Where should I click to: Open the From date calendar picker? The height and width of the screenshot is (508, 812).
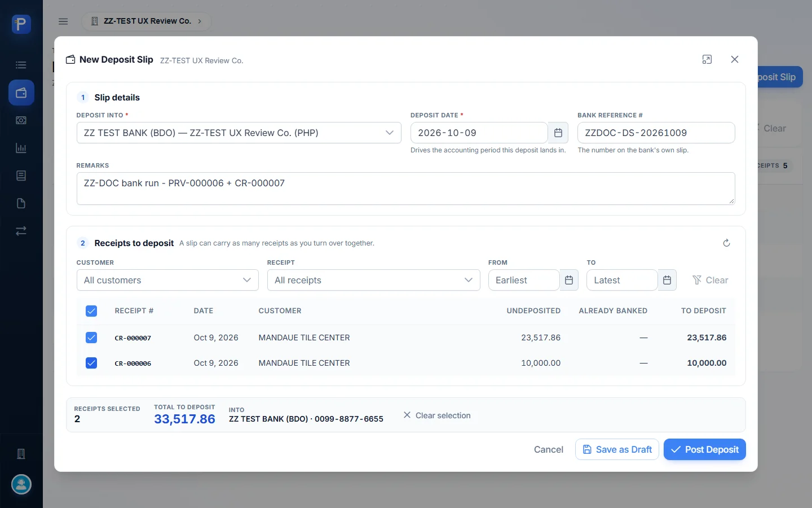click(x=569, y=280)
